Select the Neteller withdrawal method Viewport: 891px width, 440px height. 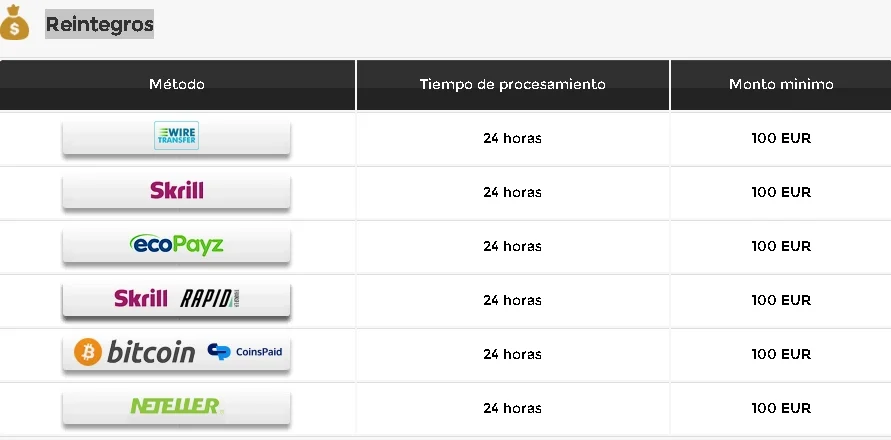click(176, 407)
